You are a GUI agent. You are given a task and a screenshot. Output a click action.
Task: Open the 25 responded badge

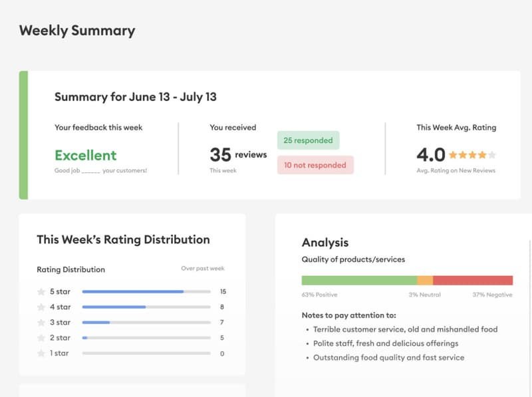point(308,140)
